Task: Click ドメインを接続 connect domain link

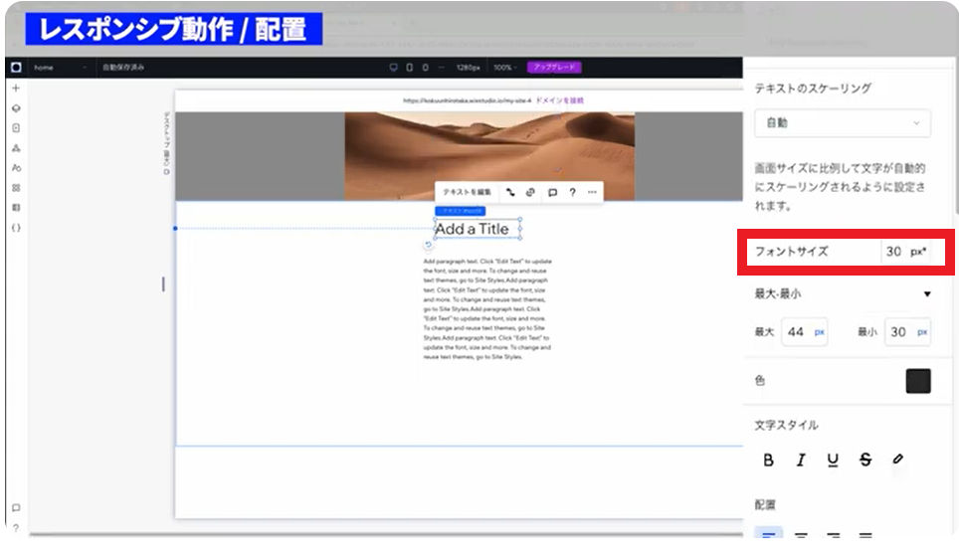Action: pyautogui.click(x=560, y=100)
